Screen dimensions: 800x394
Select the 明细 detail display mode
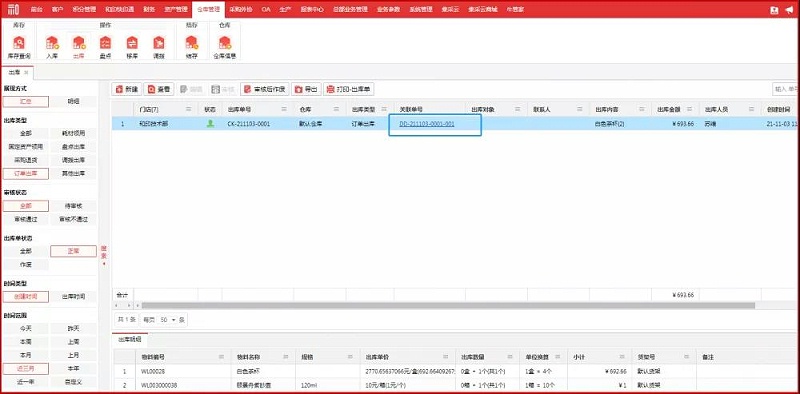tap(73, 102)
